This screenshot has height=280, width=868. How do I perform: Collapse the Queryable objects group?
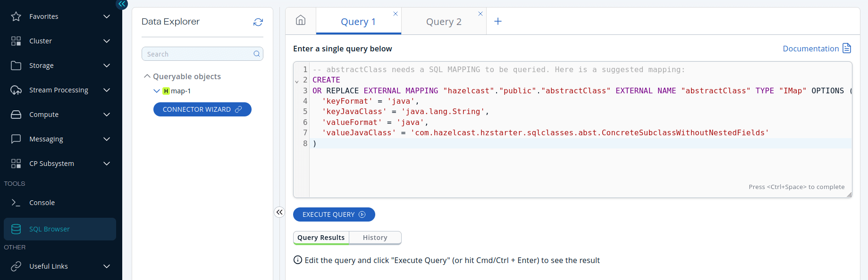(x=147, y=76)
